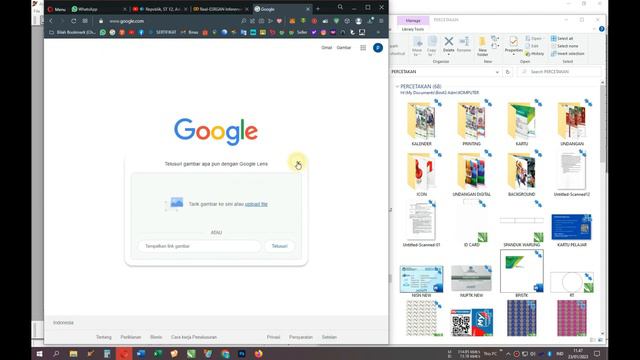Reload the Google page
This screenshot has width=640, height=360.
pyautogui.click(x=73, y=21)
